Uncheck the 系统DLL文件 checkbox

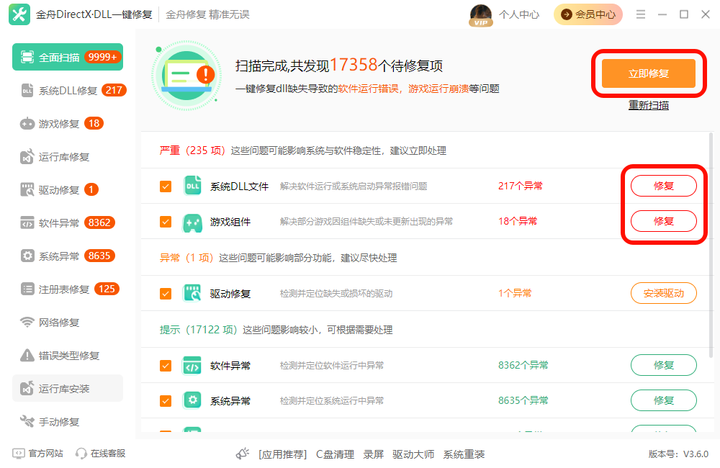[x=165, y=186]
